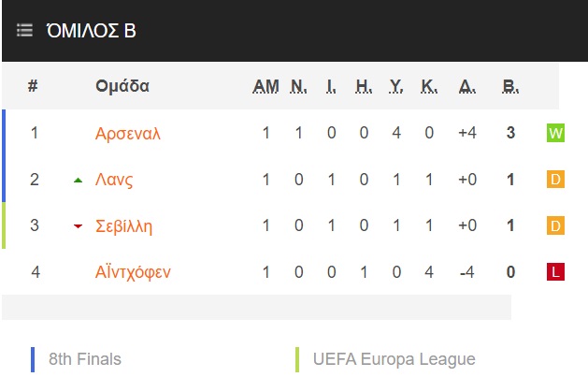This screenshot has height=377, width=588.
Task: Click the blue 8th Finals legend marker
Action: pos(33,359)
